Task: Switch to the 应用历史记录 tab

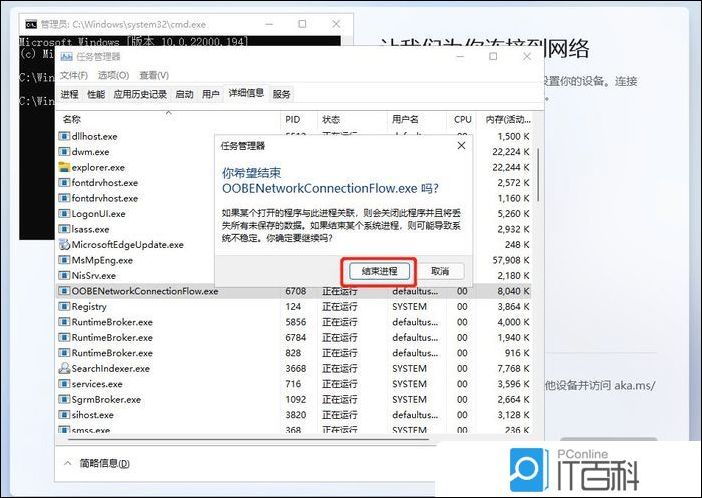Action: tap(140, 94)
